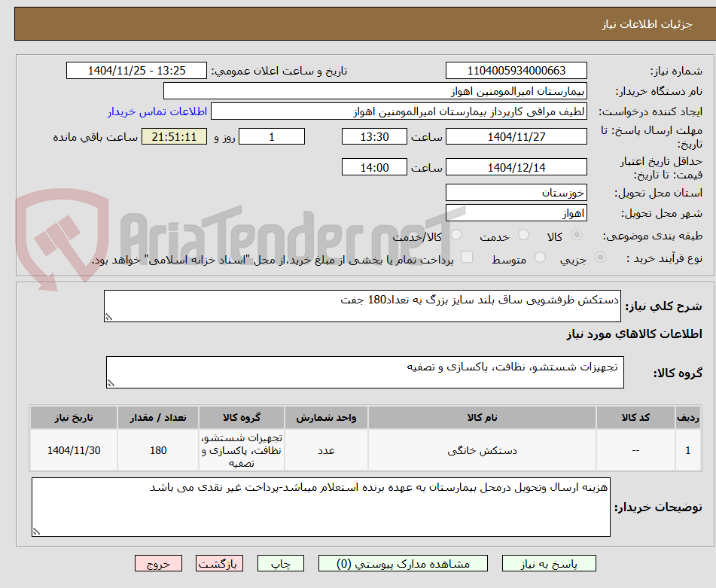Click the validity time field 14:00
This screenshot has width=716, height=588.
point(374,167)
